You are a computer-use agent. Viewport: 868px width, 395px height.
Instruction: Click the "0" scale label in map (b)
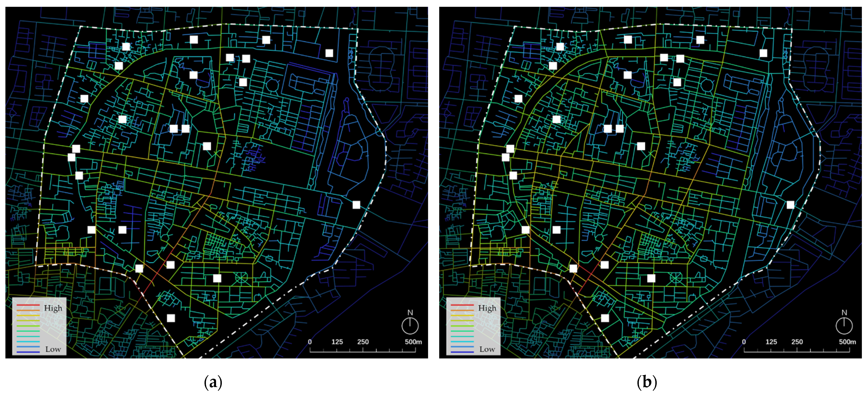tap(744, 342)
